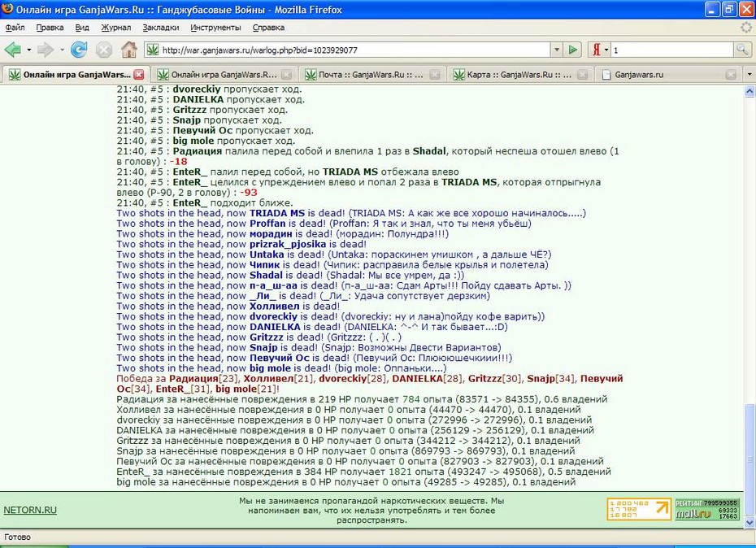Go back with the green Back arrow

(12, 50)
